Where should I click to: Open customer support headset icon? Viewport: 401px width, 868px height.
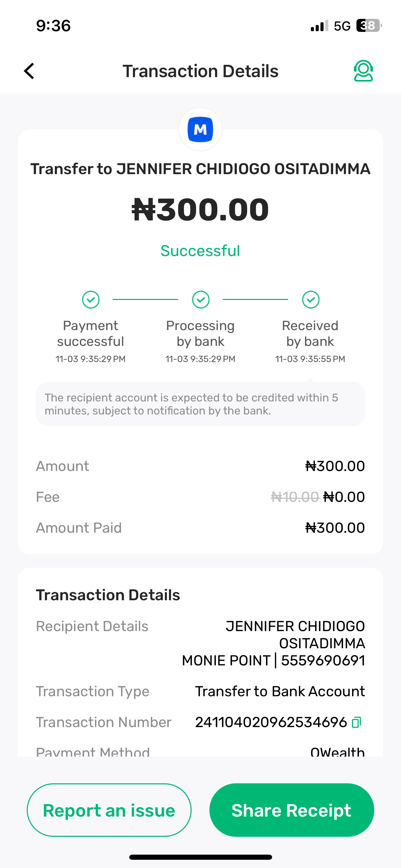(363, 71)
